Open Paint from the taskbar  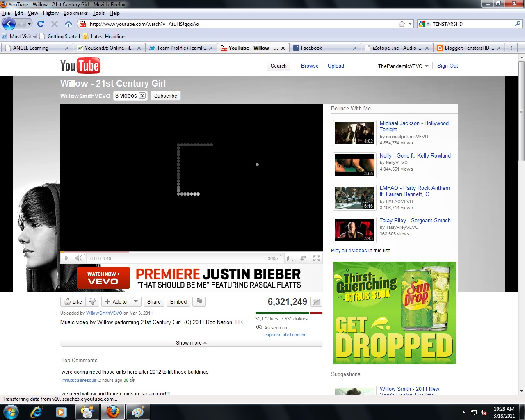(137, 412)
